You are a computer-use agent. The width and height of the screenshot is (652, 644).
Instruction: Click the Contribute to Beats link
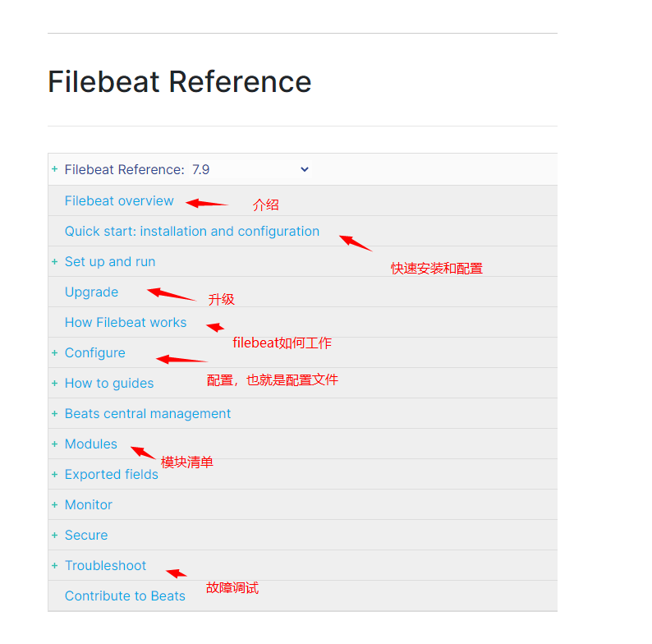(x=125, y=596)
